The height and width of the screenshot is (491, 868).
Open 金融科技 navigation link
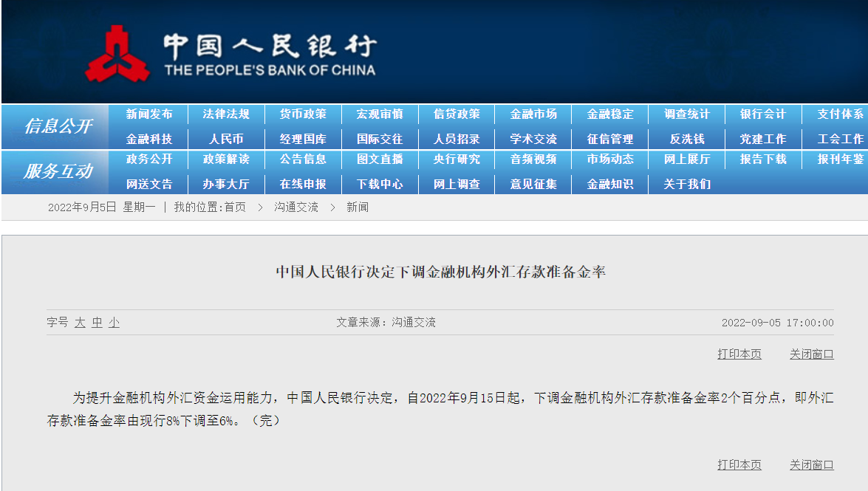pos(149,139)
